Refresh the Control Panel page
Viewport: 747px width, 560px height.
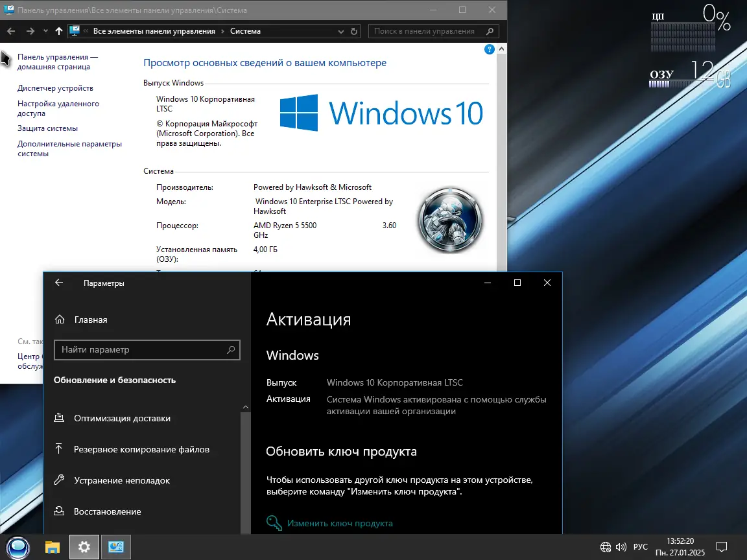(354, 31)
